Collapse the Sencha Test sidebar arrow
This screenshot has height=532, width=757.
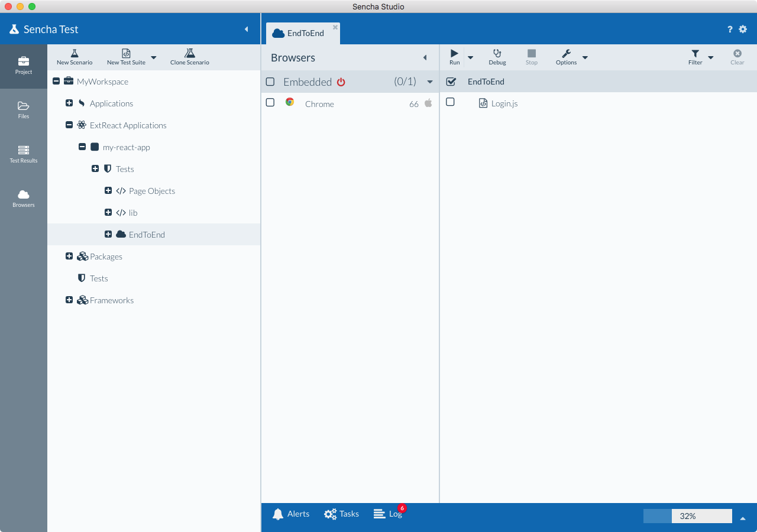[x=247, y=29]
